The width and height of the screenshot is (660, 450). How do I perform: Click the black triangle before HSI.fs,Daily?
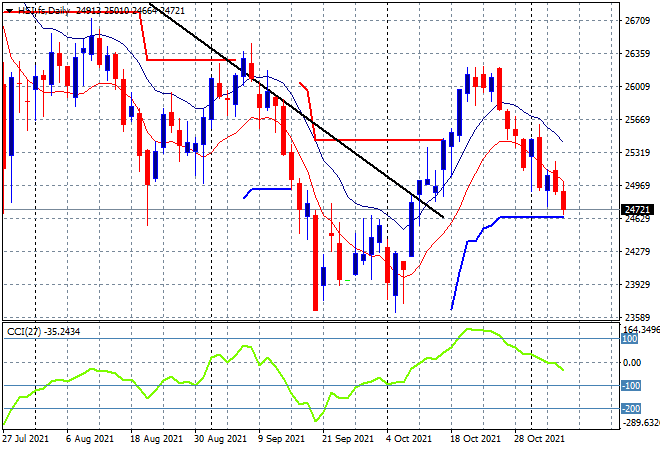10,11
